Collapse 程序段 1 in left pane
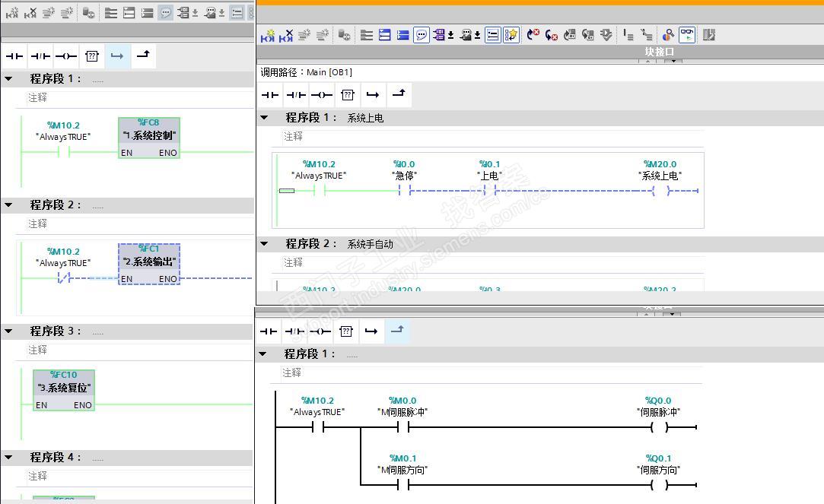824x504 pixels. (x=9, y=79)
